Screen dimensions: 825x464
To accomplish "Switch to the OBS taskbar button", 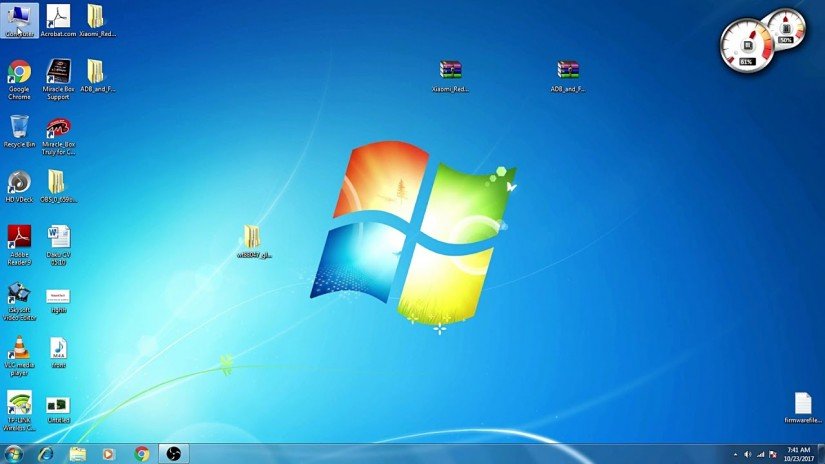I will pyautogui.click(x=173, y=453).
